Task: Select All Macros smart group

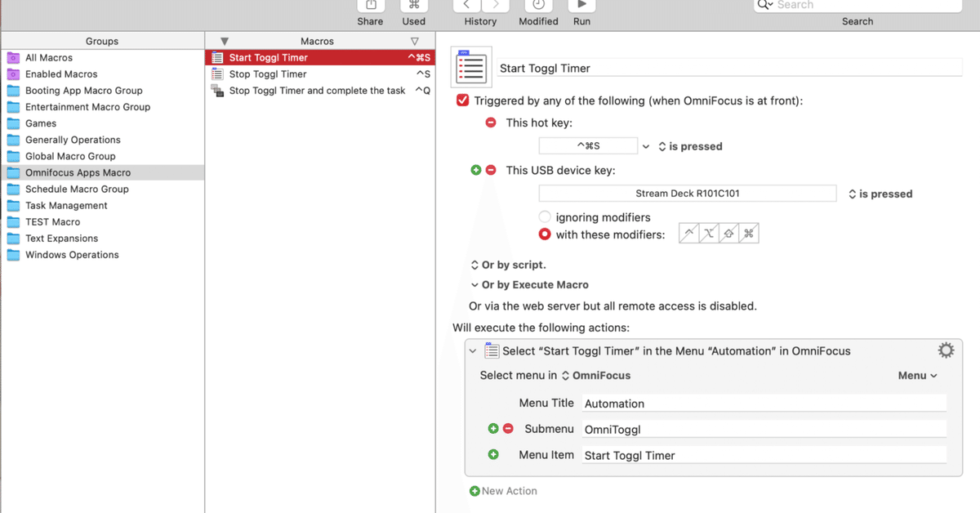Action: click(102, 58)
